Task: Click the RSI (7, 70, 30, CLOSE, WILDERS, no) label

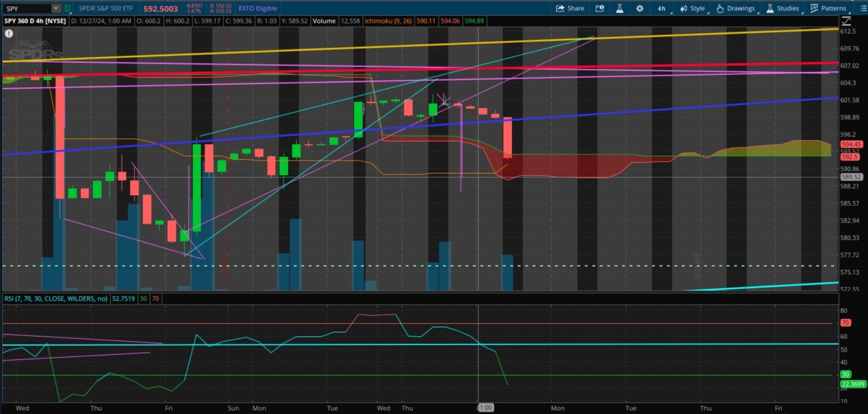Action: coord(56,299)
